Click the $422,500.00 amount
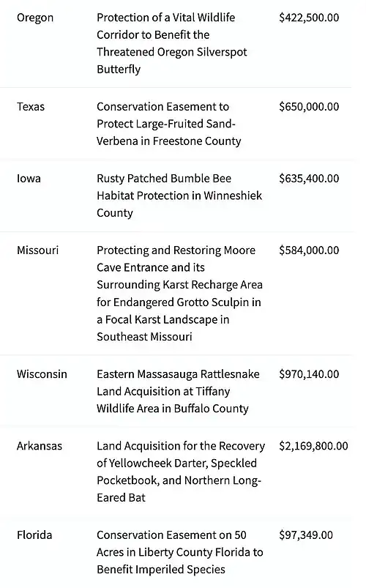Screen dimensions: 366x588 click(309, 18)
